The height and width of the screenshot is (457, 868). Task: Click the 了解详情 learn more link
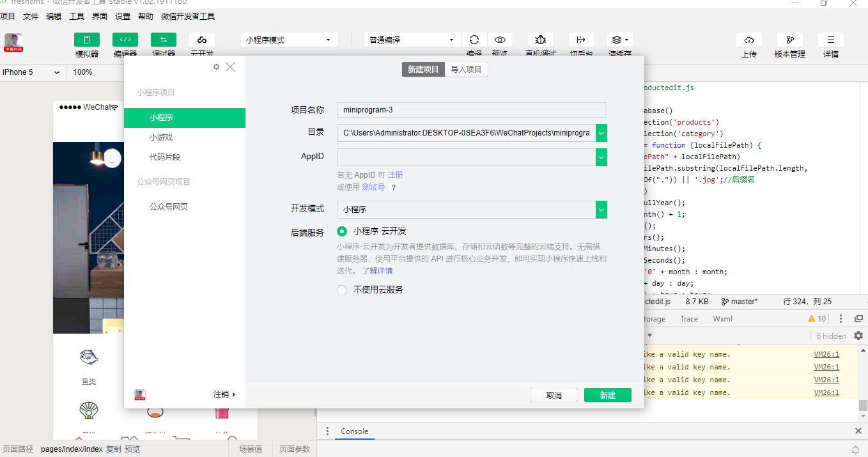[x=377, y=271]
